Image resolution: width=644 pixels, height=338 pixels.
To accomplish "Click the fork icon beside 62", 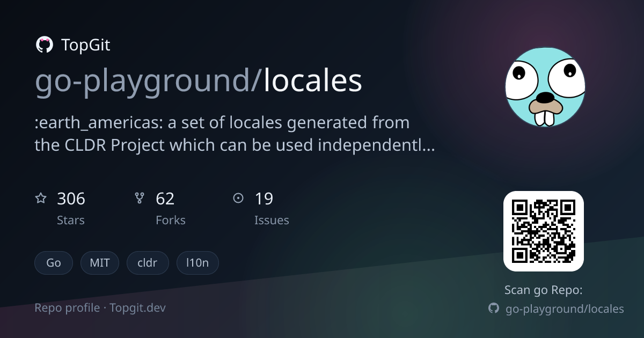I will point(140,199).
